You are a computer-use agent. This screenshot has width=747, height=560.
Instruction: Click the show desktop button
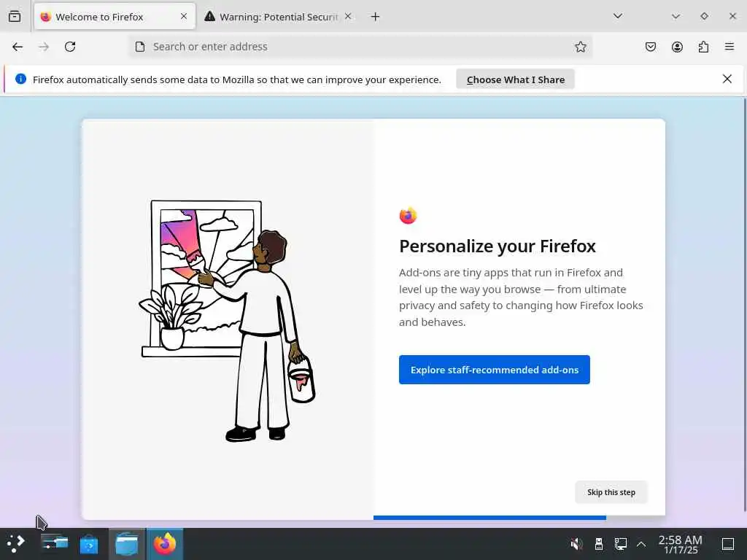728,544
